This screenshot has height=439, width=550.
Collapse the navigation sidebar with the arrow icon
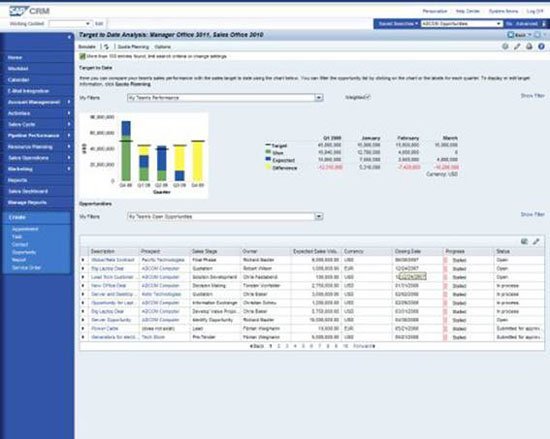point(69,37)
